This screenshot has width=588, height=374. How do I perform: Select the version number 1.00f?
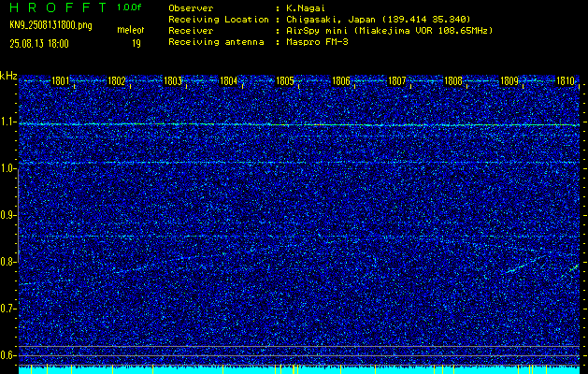pos(129,7)
